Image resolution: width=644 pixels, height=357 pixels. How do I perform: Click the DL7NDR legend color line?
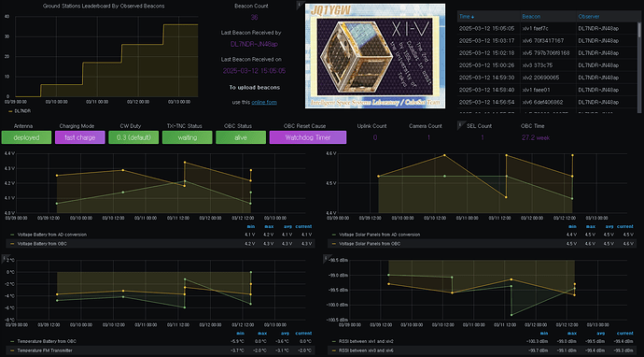click(x=10, y=111)
